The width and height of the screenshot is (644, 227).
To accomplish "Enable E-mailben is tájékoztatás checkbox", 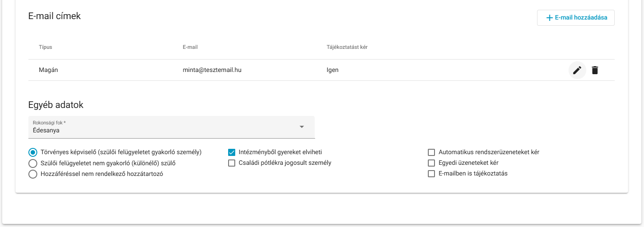I will point(431,174).
